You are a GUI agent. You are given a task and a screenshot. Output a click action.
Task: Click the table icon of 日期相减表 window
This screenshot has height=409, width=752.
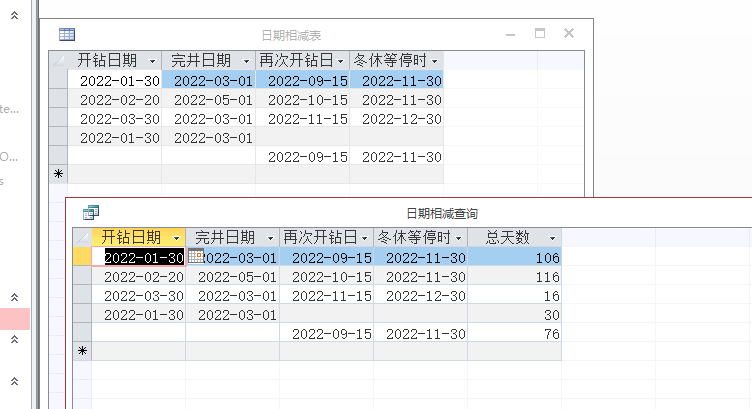(x=67, y=35)
